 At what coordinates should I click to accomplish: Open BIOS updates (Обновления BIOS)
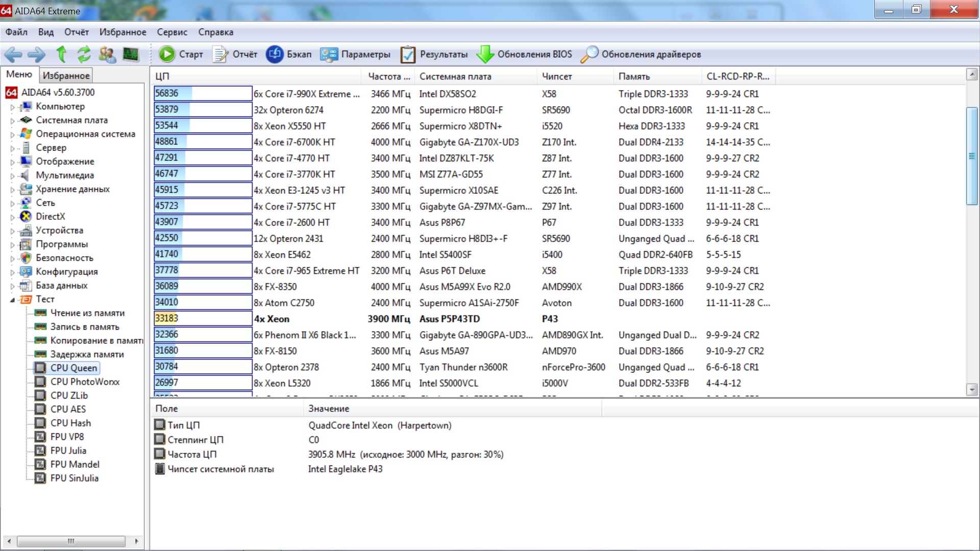pos(524,54)
